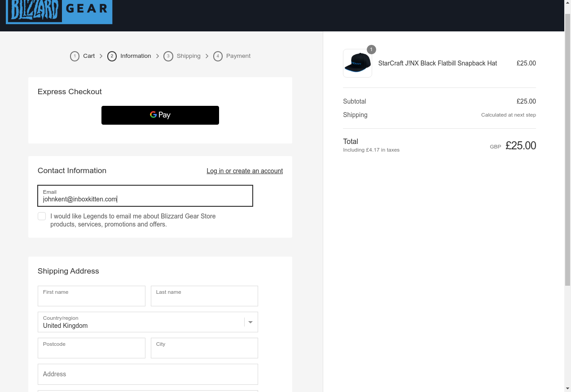Focus the Last name field
571x392 pixels.
coord(204,296)
